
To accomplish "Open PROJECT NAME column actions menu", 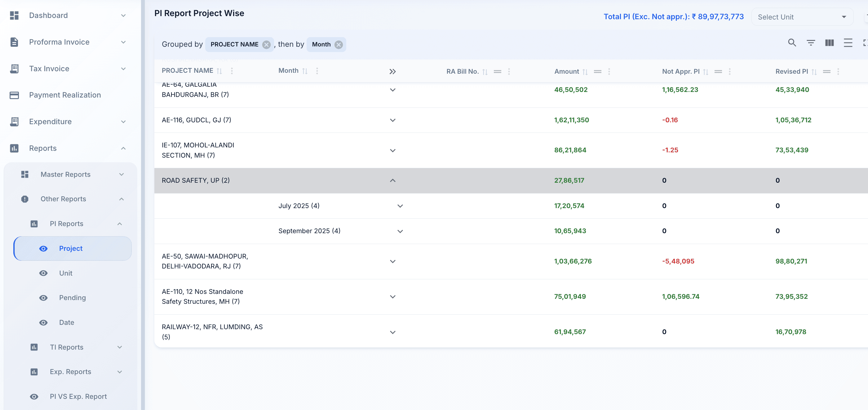I will click(x=232, y=71).
